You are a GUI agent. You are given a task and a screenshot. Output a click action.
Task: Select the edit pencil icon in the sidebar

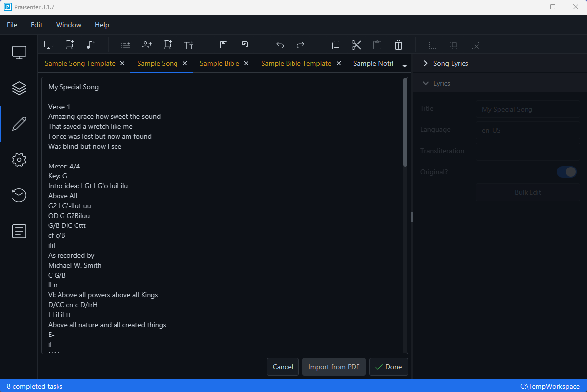pos(19,123)
